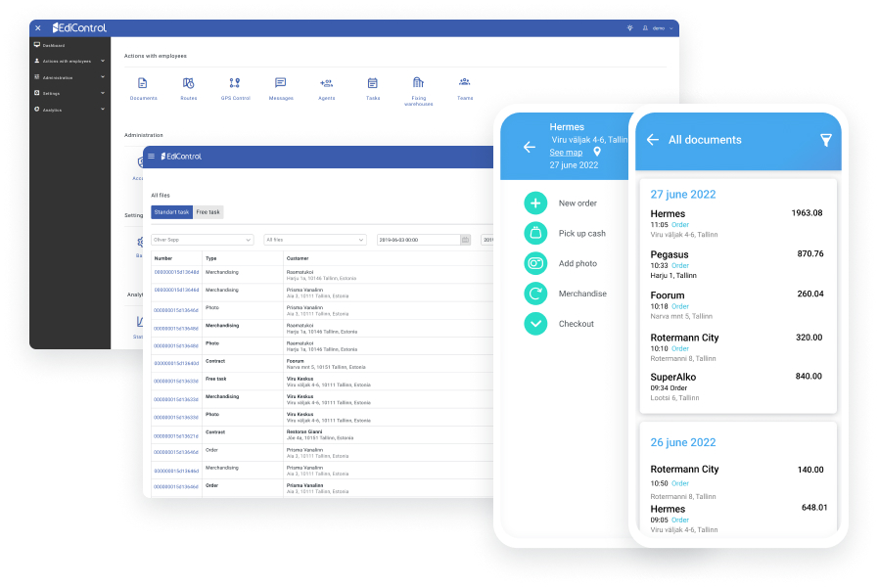Tap the New order plus icon
The image size is (878, 588).
(535, 204)
